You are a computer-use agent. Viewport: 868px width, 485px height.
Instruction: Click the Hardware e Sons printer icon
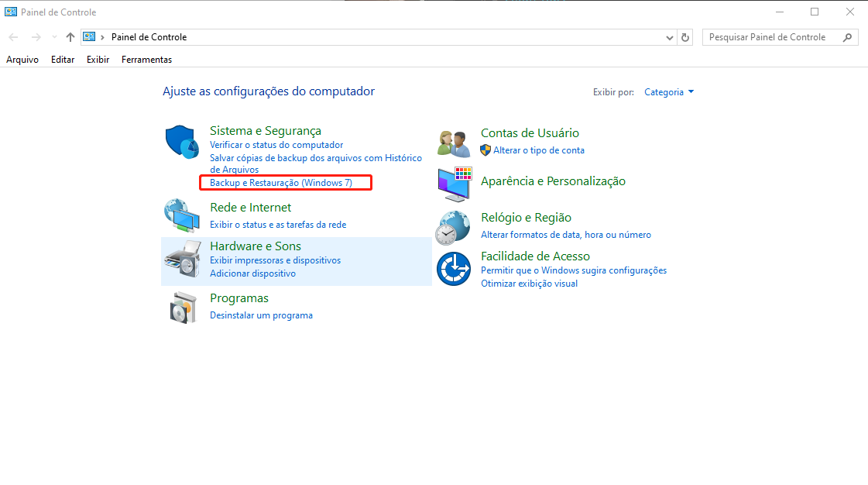(181, 257)
